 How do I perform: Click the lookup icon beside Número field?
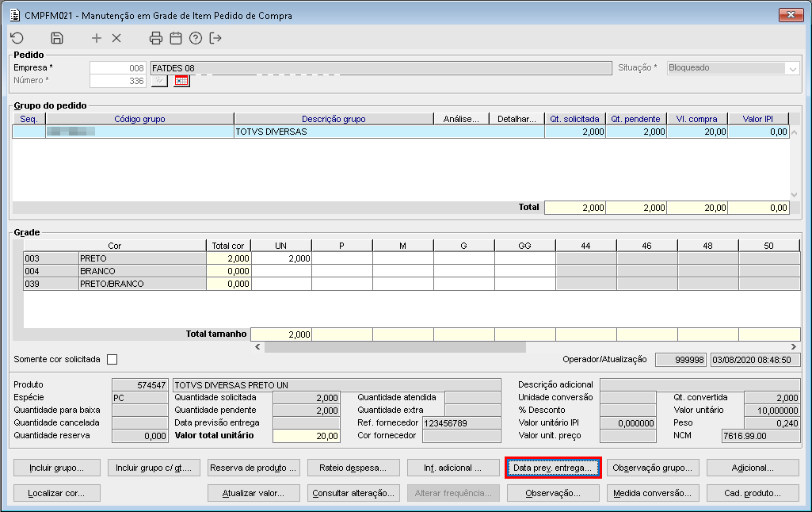(x=159, y=81)
